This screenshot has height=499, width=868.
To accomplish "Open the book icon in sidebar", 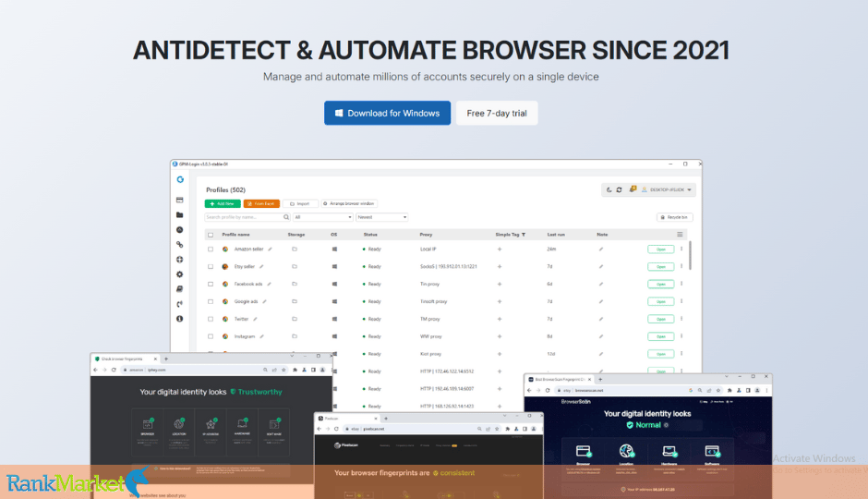I will (180, 289).
